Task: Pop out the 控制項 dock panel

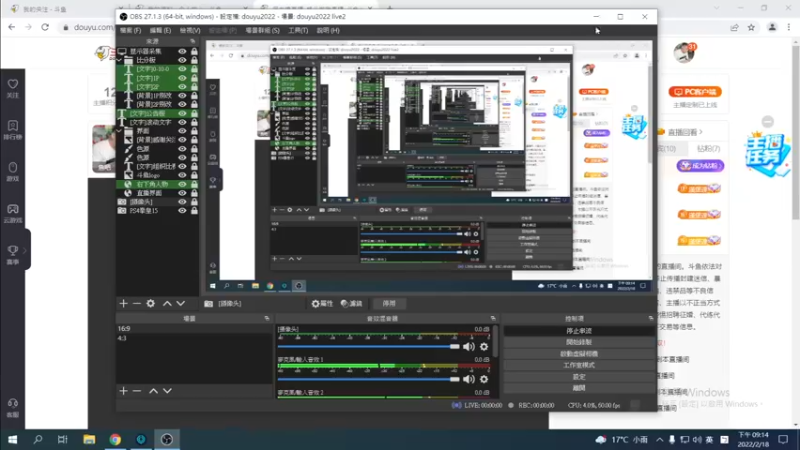Action: [x=651, y=318]
